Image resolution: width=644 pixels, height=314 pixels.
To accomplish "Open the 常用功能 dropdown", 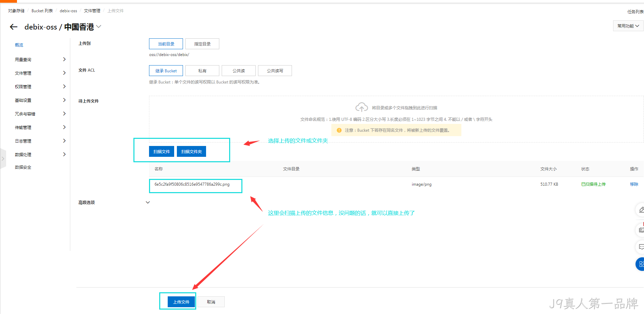I will (628, 26).
